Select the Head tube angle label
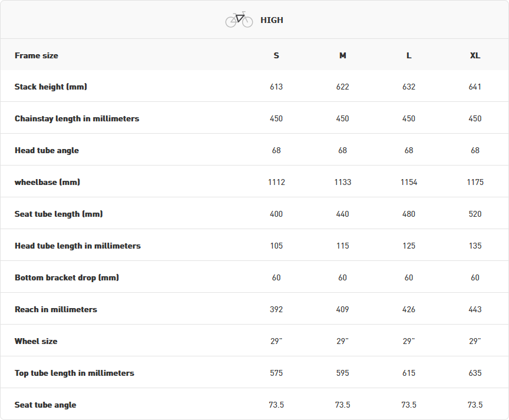 pos(47,150)
